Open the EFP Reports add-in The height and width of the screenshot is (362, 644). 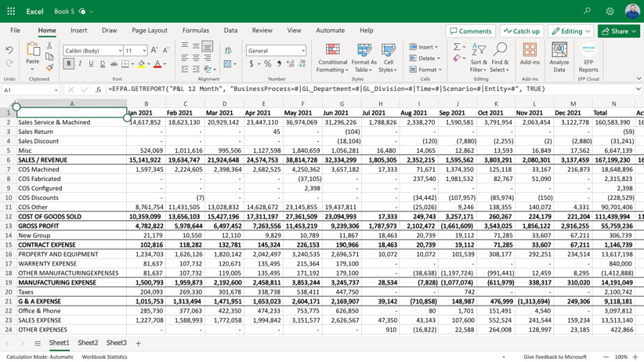[588, 58]
